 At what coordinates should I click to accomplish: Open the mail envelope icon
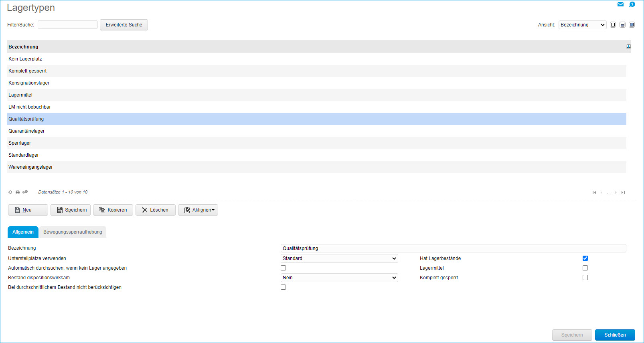(x=620, y=4)
